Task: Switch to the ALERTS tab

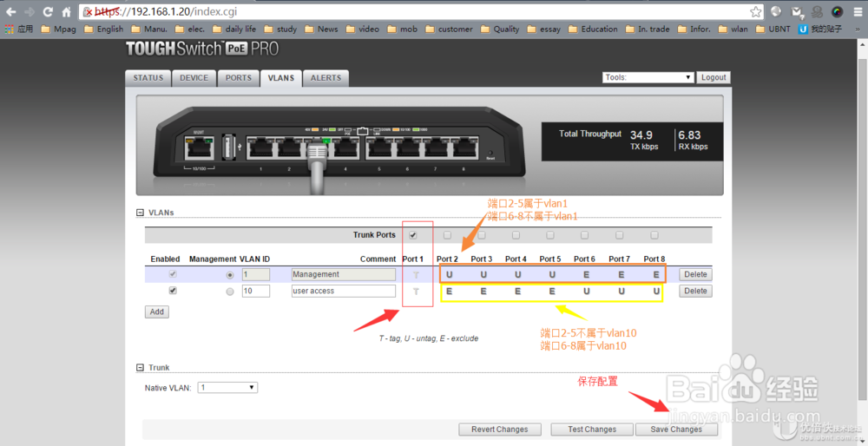Action: click(326, 78)
